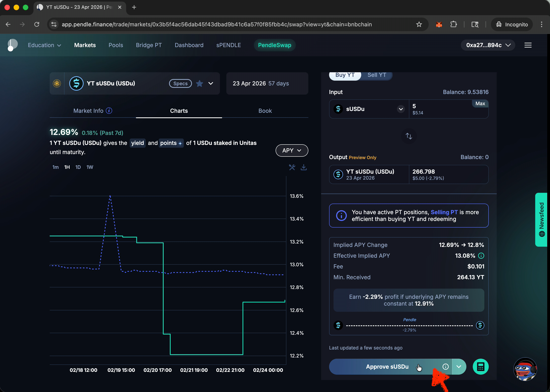Viewport: 550px width, 392px height.
Task: Click the chart settings tools icon
Action: click(x=292, y=167)
